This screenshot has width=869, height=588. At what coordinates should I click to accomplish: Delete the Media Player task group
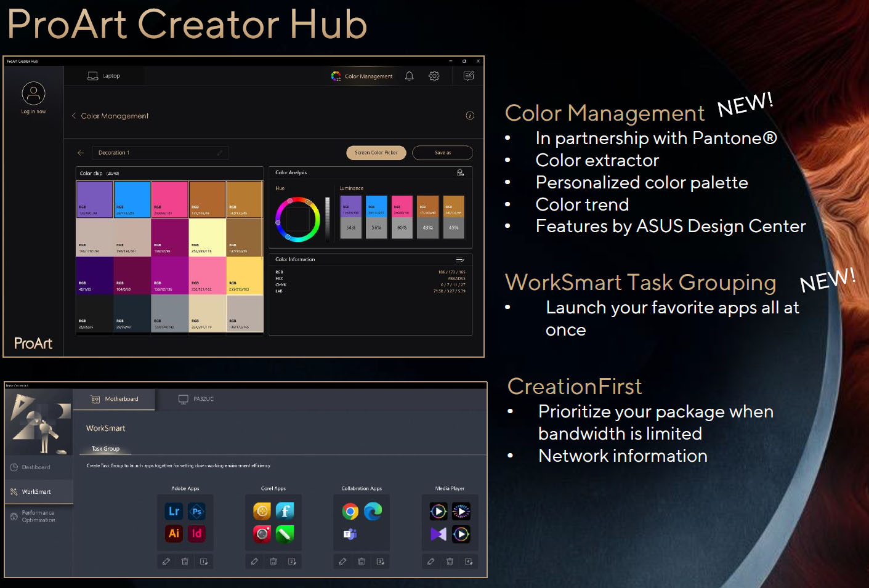[x=450, y=562]
